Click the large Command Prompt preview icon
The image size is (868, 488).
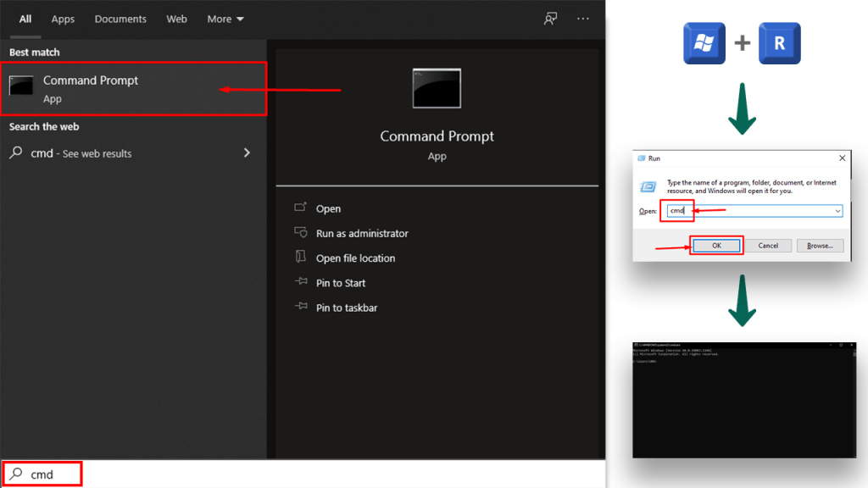pyautogui.click(x=437, y=89)
